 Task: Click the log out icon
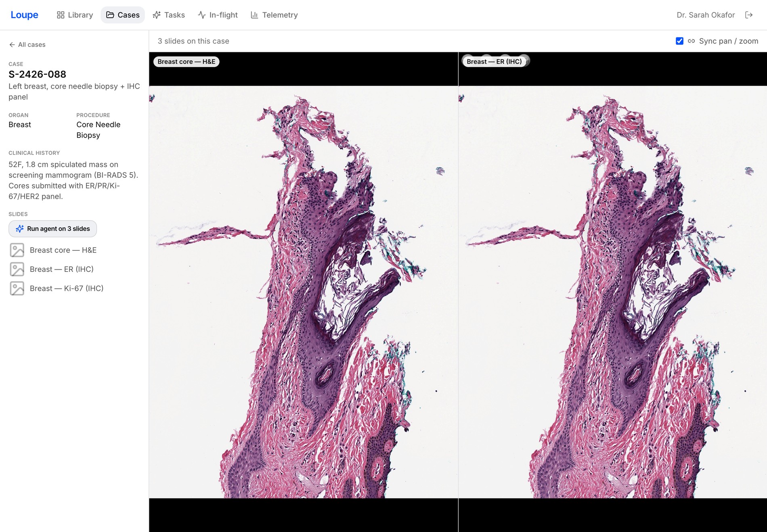click(x=749, y=15)
